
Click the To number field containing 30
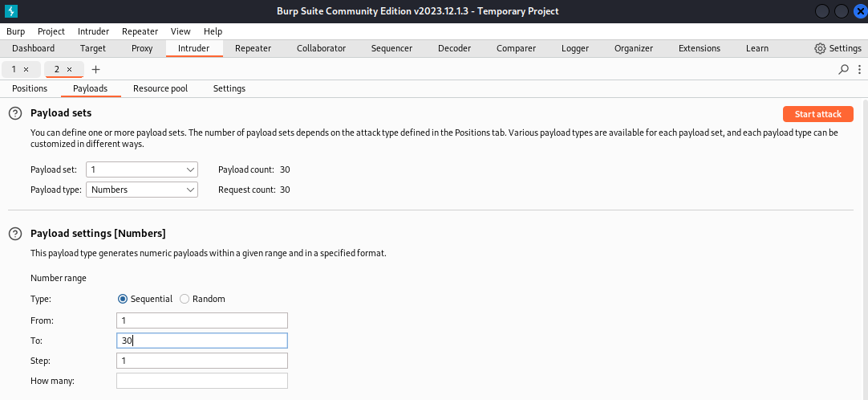(202, 341)
